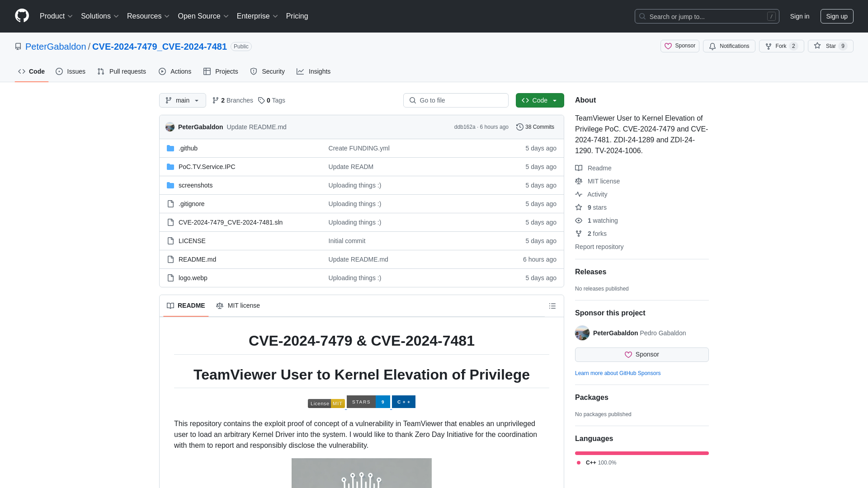Switch to the Projects tab
Screen dimensions: 868x488
click(221, 71)
